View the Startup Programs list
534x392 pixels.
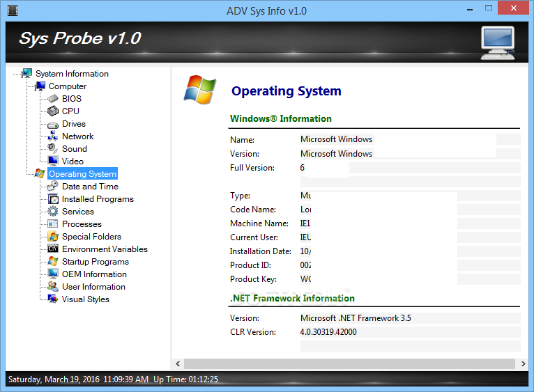(x=96, y=262)
